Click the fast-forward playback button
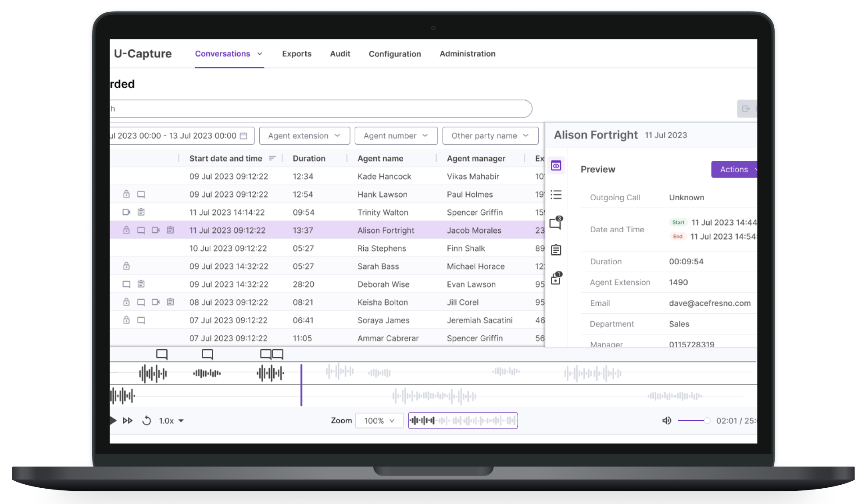The width and height of the screenshot is (865, 504). click(128, 421)
